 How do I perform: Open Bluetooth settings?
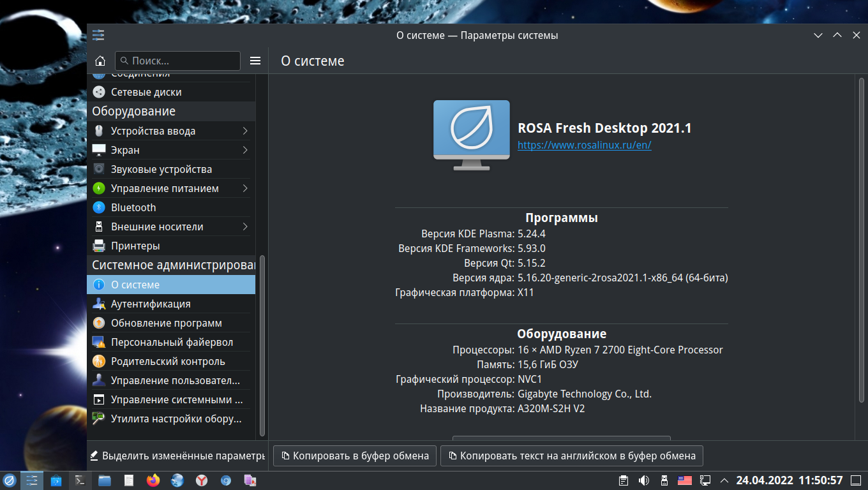coord(171,207)
